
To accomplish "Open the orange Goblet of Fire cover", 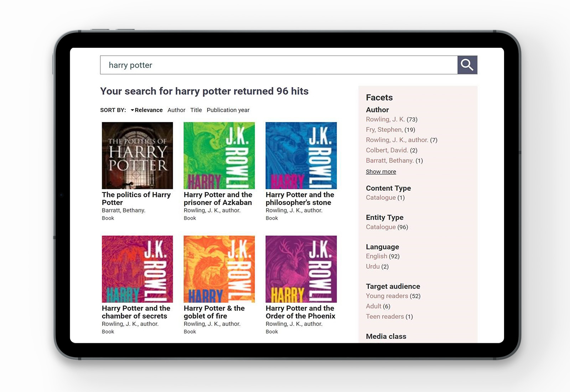I will (219, 269).
